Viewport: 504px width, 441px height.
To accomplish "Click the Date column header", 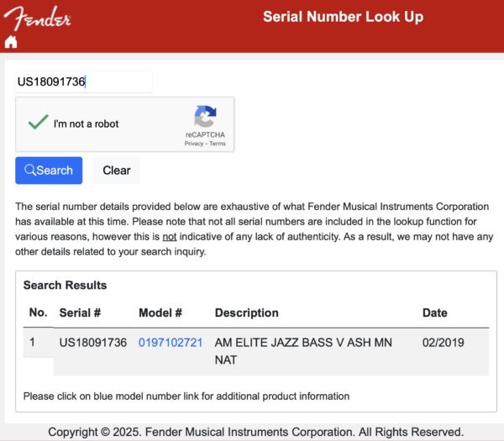I will pos(435,312).
